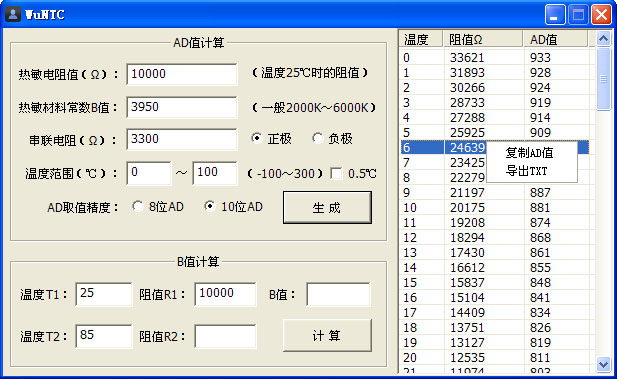Focus the 热敏材料常数B值 input field
Screen dimensions: 617x380
pyautogui.click(x=182, y=107)
